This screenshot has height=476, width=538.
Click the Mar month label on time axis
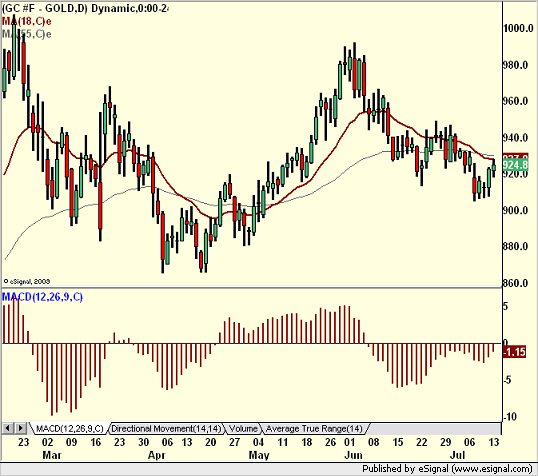52,455
